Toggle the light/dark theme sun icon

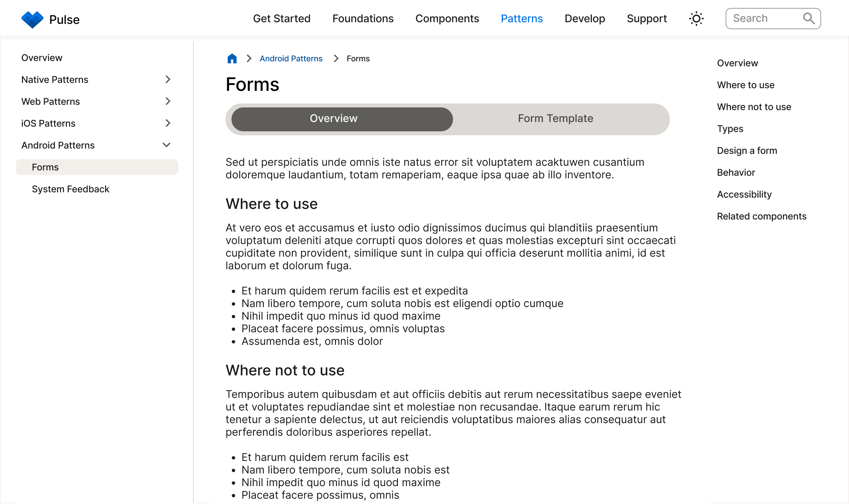(x=696, y=19)
